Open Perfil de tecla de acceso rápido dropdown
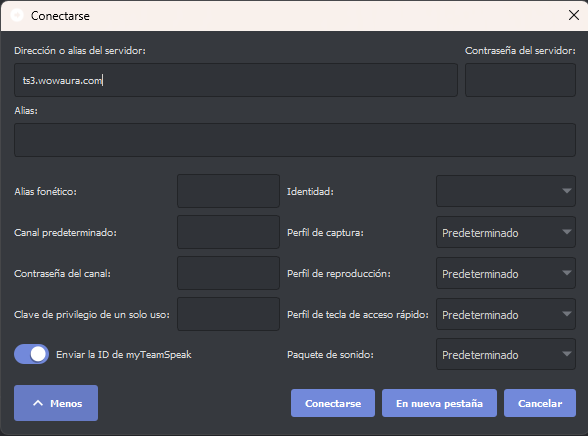The height and width of the screenshot is (436, 588). (506, 314)
